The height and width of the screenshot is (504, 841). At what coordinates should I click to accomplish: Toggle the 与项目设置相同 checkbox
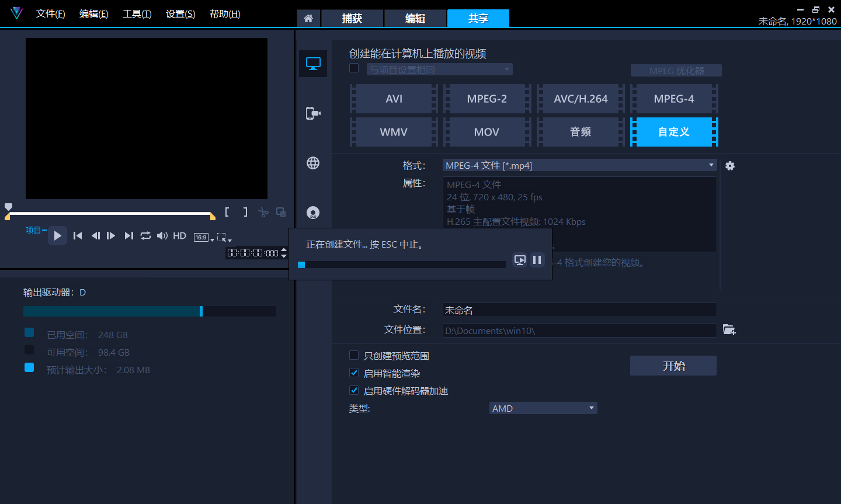point(354,68)
